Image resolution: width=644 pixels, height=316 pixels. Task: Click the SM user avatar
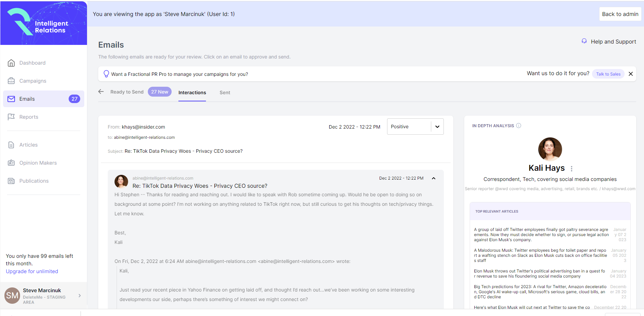click(x=12, y=296)
